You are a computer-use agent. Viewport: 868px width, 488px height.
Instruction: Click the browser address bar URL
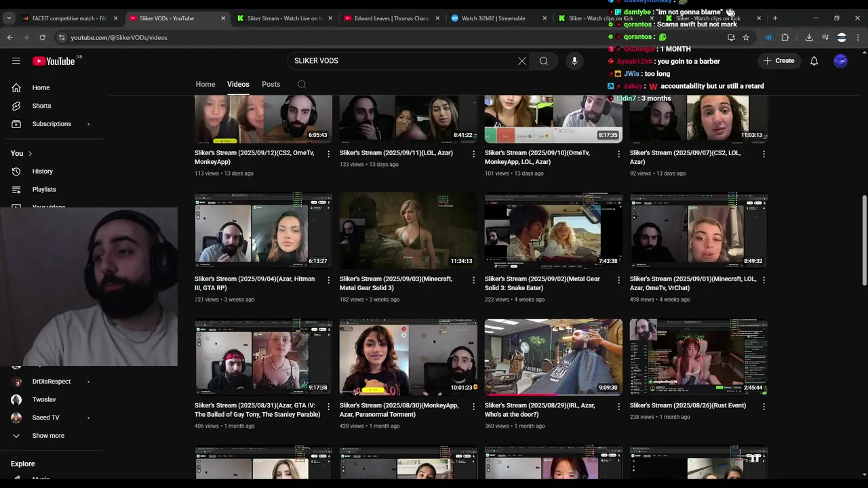pos(119,37)
